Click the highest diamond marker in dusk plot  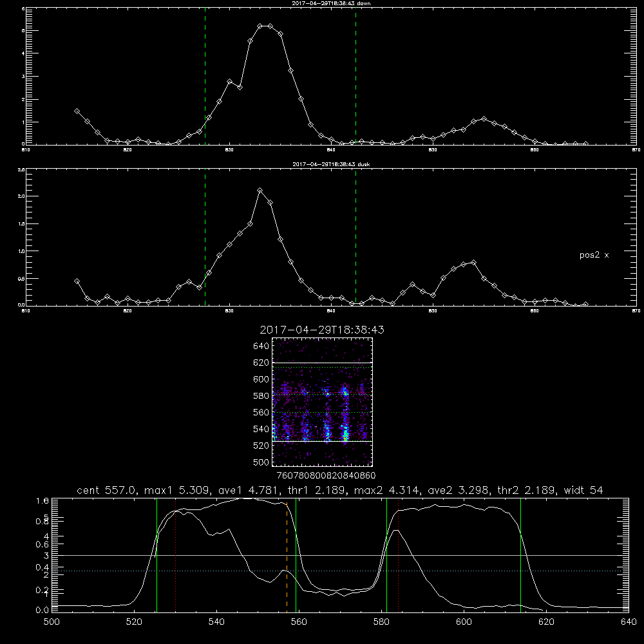260,191
